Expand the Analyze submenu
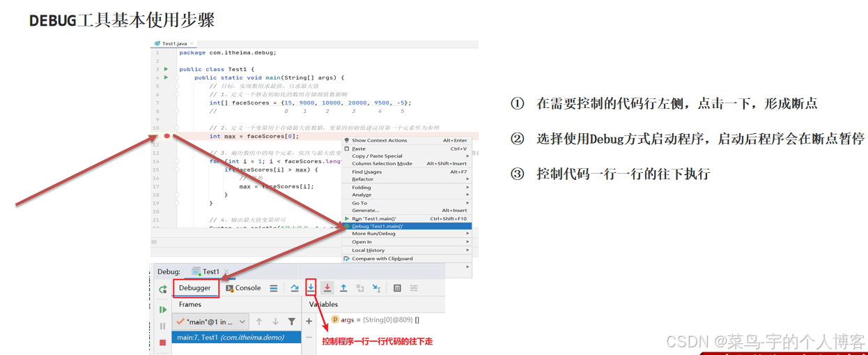Viewport: 868px width, 355px height. coord(408,195)
